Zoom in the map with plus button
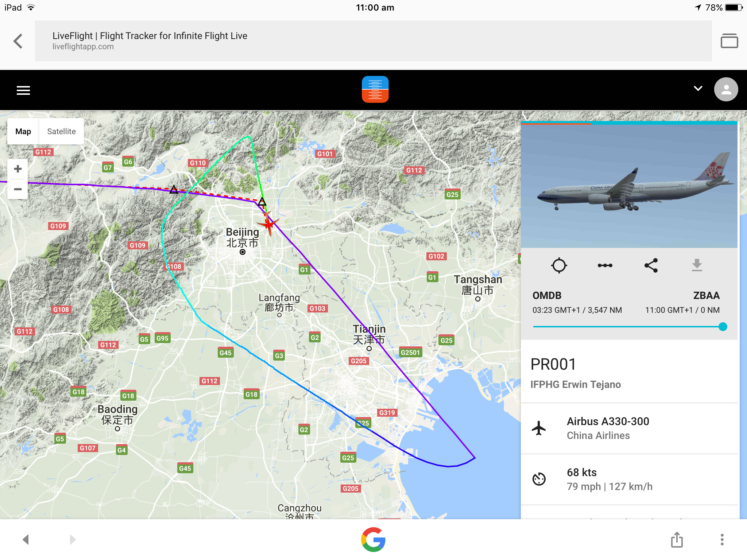The height and width of the screenshot is (560, 747). (18, 169)
